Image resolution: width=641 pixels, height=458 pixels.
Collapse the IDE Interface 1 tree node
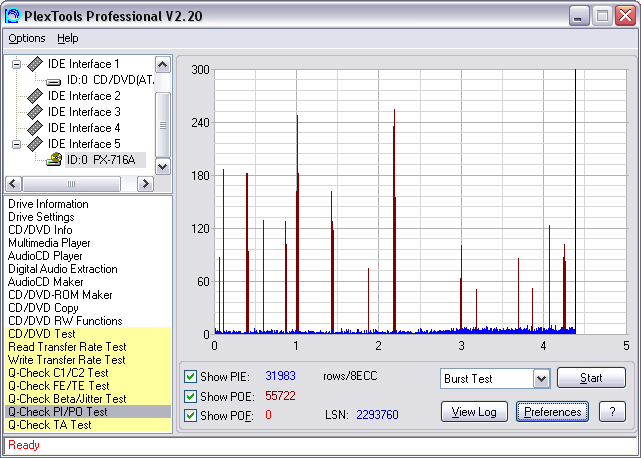click(16, 64)
